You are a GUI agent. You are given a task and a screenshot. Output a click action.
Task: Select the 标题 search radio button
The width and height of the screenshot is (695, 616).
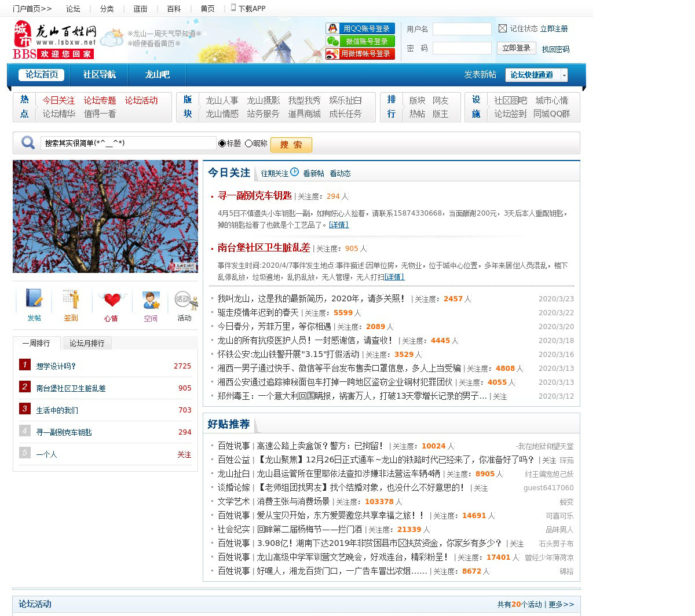tap(222, 143)
